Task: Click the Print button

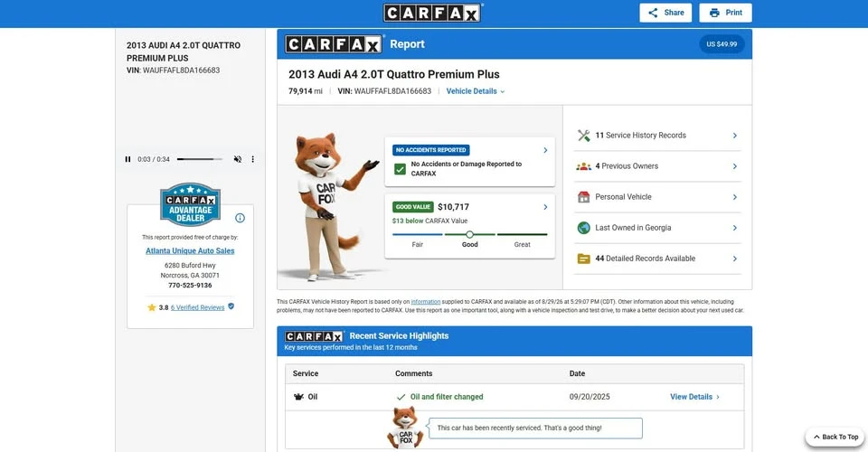Action: click(x=725, y=13)
